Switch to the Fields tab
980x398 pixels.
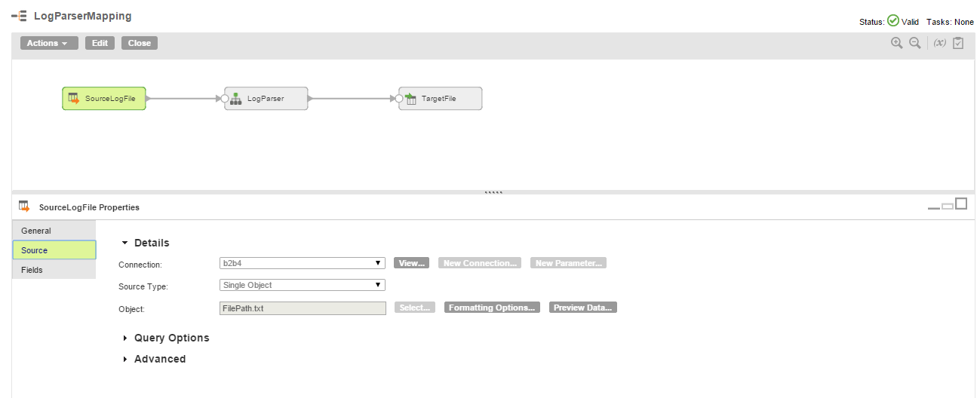[x=54, y=270]
